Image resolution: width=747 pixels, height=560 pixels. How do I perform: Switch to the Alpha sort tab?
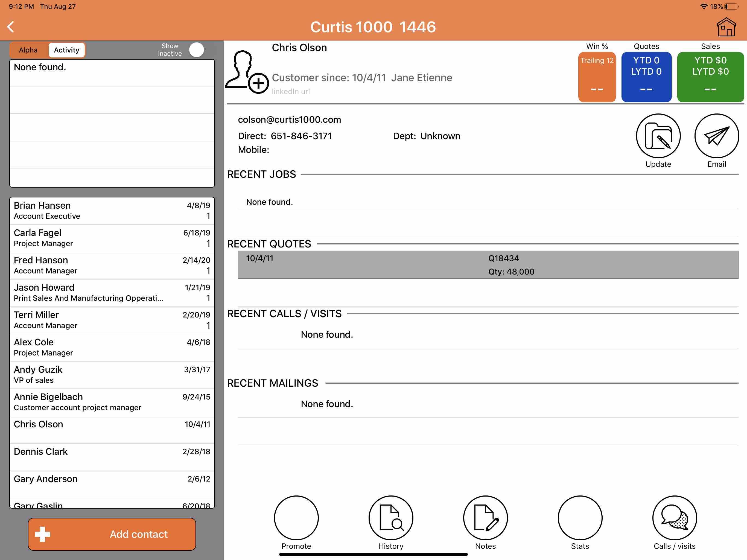(28, 50)
